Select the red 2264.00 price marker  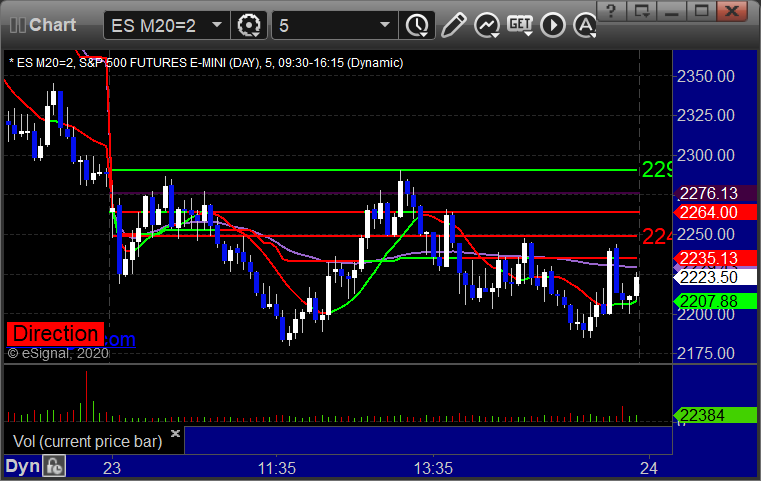coord(715,212)
